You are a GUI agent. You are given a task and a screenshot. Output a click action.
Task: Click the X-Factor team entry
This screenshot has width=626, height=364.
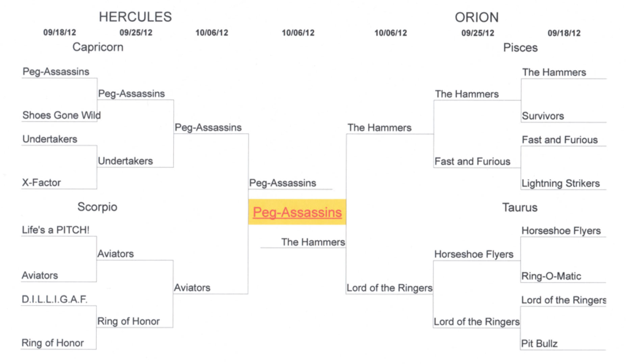[42, 183]
